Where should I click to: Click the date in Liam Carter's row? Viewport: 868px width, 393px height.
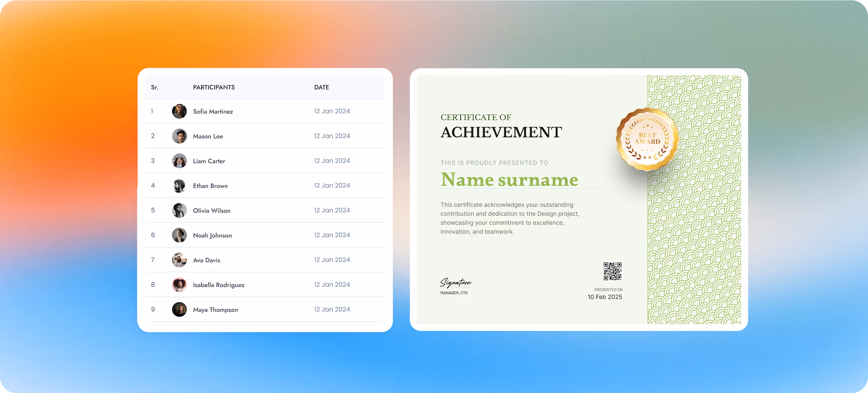(x=332, y=160)
